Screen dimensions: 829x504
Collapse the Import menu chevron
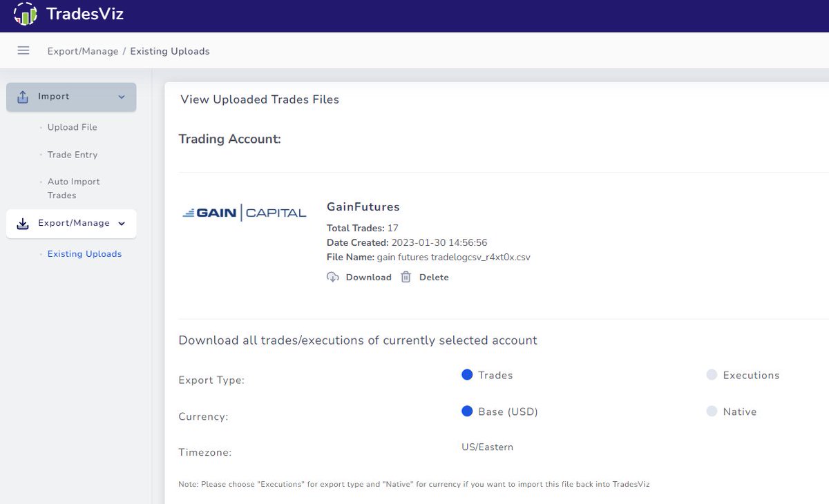122,97
